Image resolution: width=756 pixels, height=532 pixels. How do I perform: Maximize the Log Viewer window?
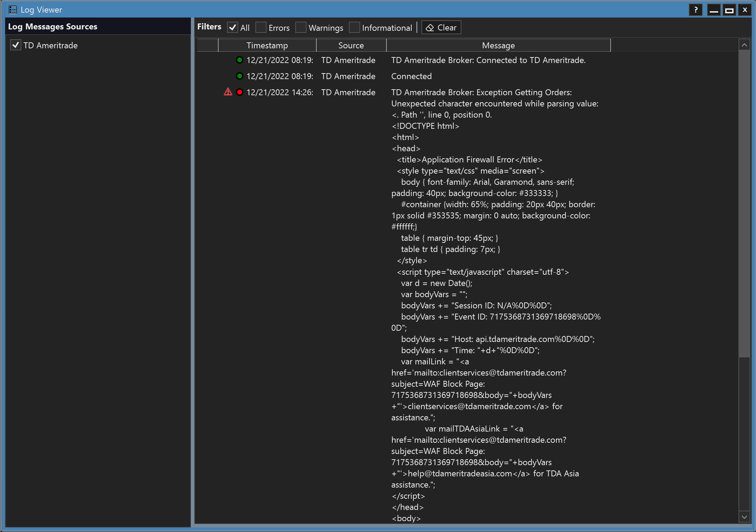tap(729, 10)
